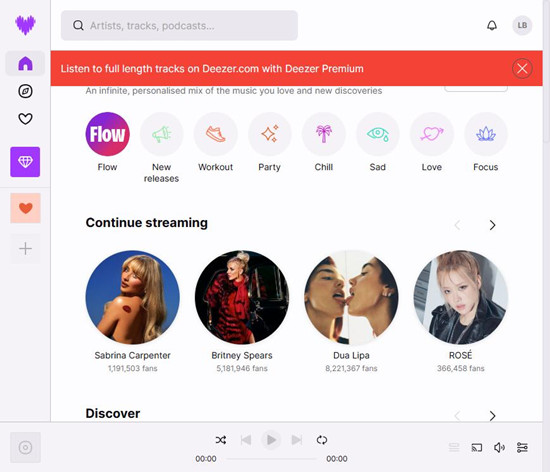The height and width of the screenshot is (472, 550).
Task: Open the queue list icon
Action: point(454,447)
